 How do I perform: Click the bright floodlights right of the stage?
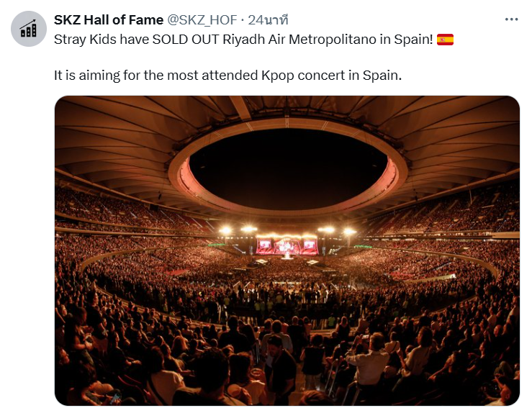(337, 231)
